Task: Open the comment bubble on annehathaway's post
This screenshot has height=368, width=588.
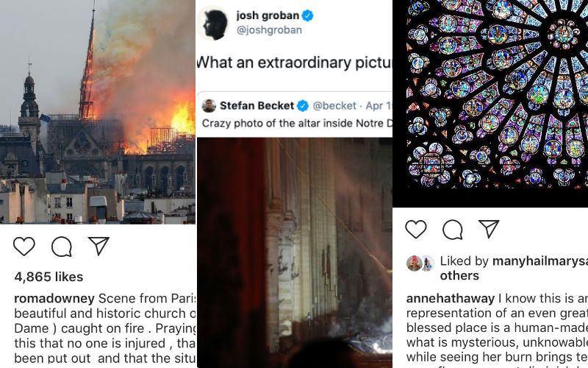Action: point(453,230)
